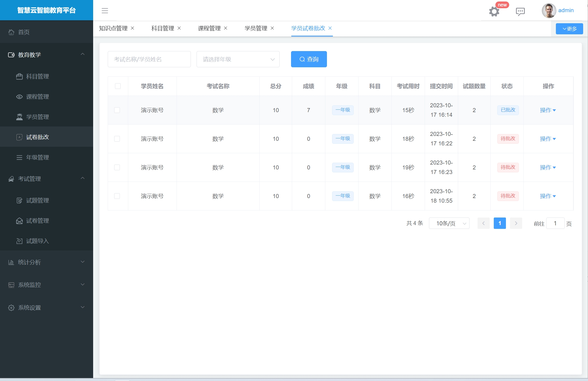The image size is (588, 381).
Task: Switch to the 科目管理 tab
Action: click(163, 28)
